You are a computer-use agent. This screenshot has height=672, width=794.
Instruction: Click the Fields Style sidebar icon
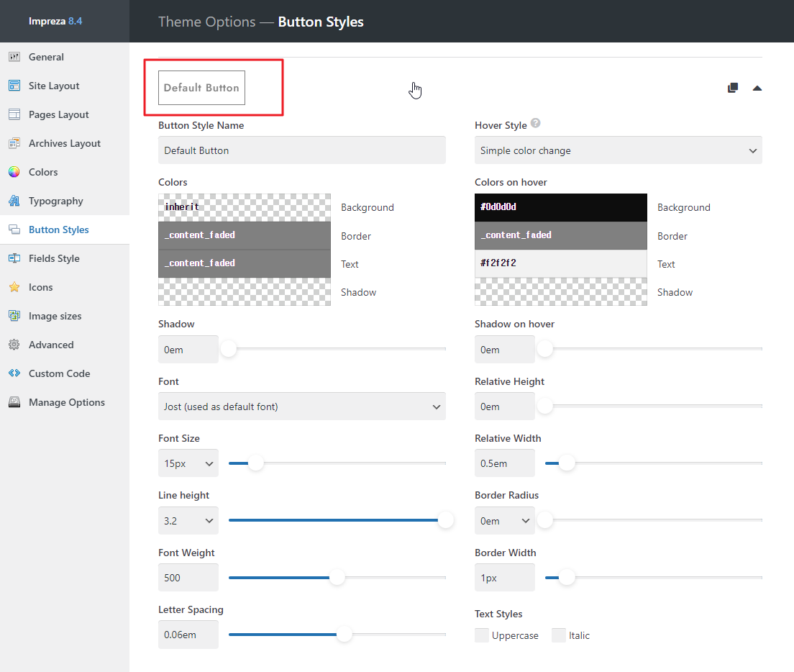14,258
